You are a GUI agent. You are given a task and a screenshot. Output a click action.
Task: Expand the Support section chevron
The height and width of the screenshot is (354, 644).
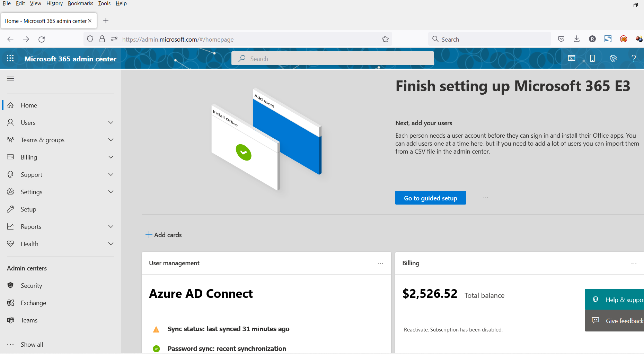pos(111,174)
